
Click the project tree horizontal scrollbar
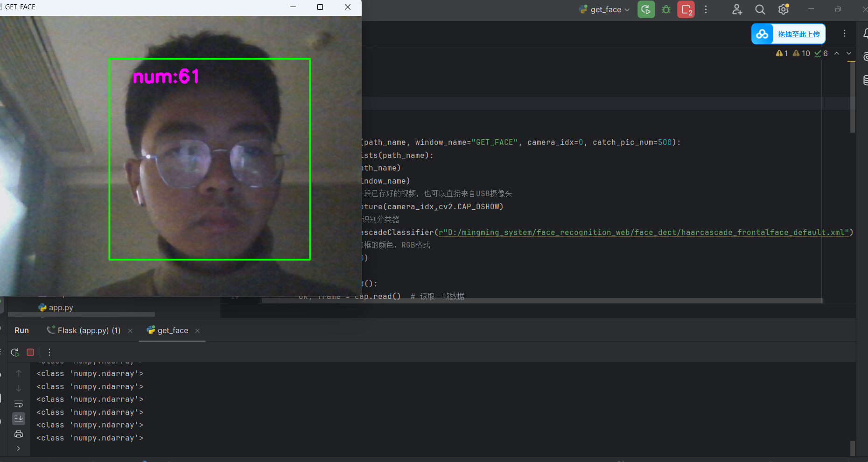point(81,314)
